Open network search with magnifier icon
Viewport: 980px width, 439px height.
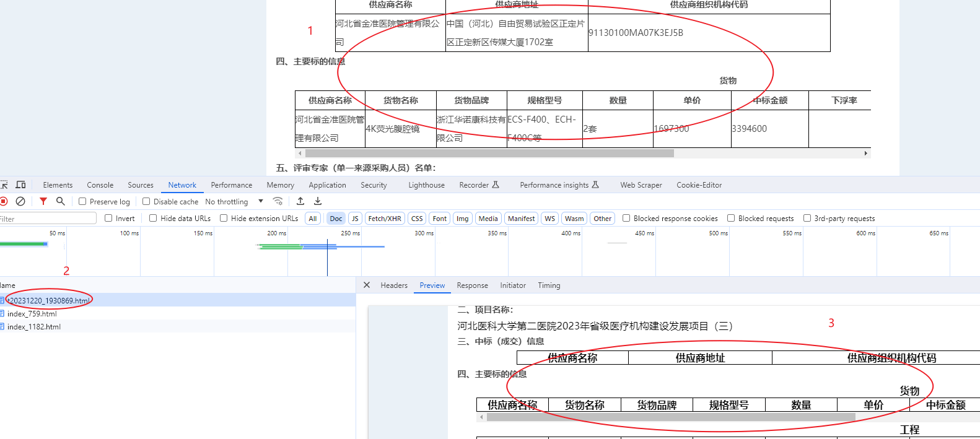(61, 201)
